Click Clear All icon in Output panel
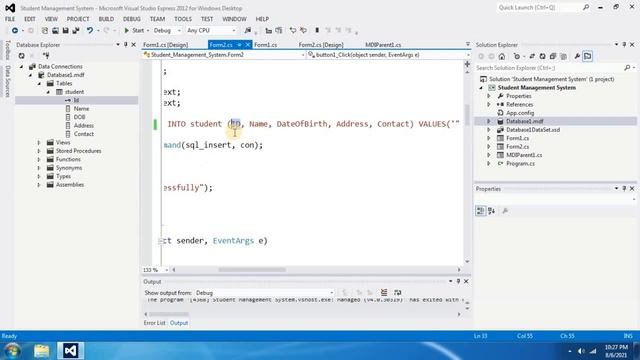 tap(384, 292)
